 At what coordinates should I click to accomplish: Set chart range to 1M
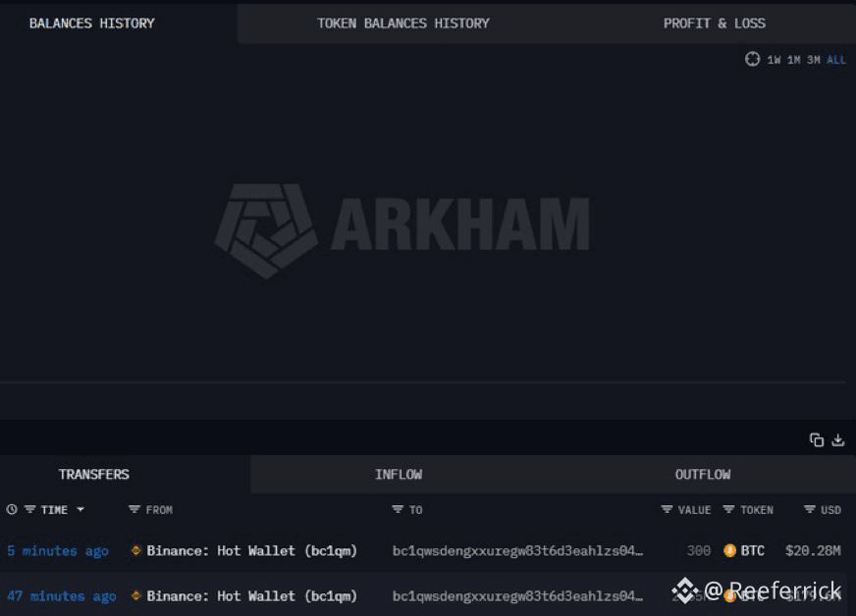794,60
